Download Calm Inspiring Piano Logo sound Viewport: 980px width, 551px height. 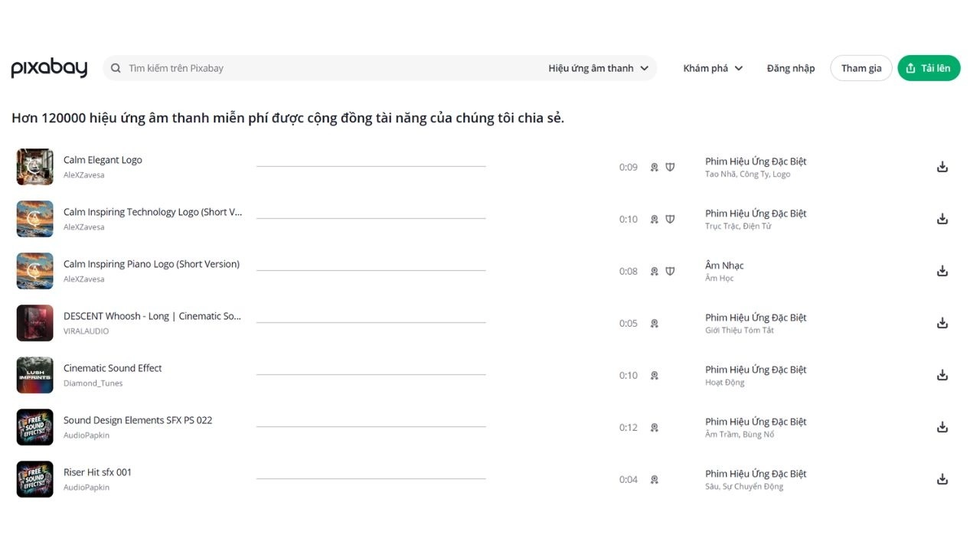[x=942, y=271]
